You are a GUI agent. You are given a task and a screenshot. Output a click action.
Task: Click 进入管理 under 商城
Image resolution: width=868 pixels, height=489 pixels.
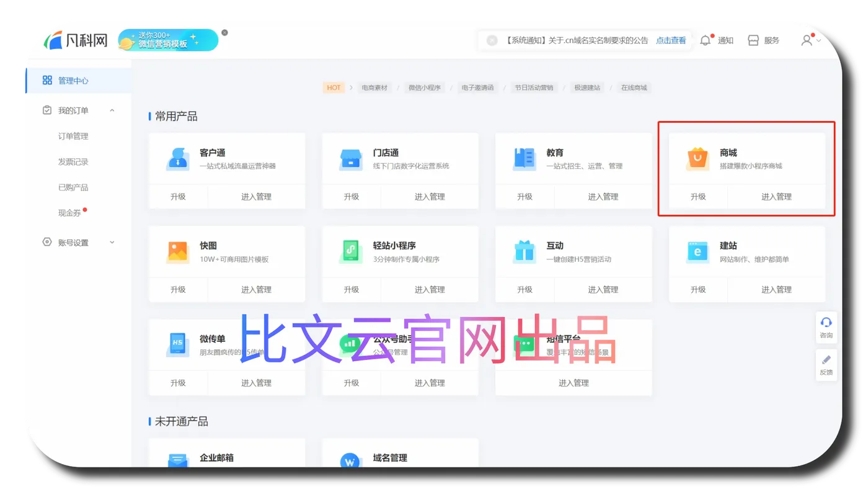[x=776, y=197]
